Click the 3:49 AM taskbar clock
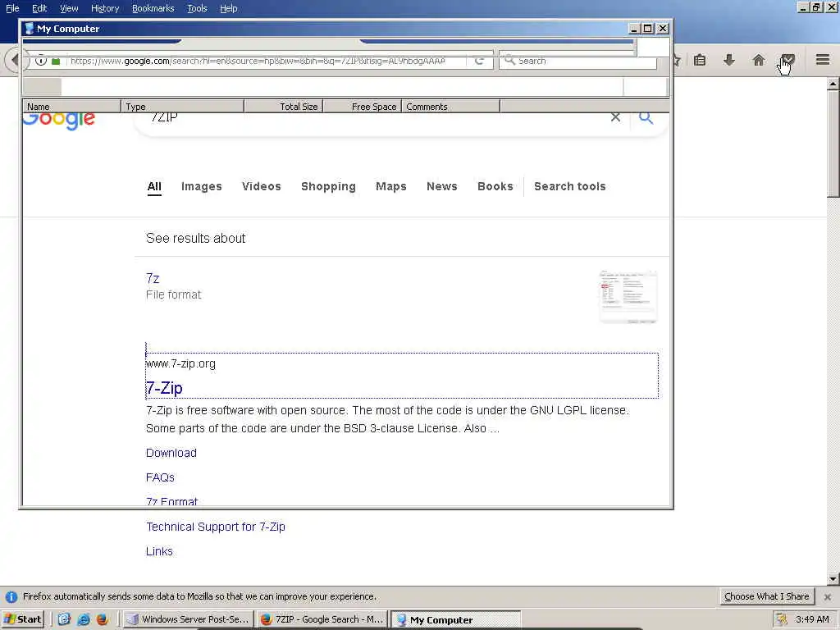 [x=812, y=619]
